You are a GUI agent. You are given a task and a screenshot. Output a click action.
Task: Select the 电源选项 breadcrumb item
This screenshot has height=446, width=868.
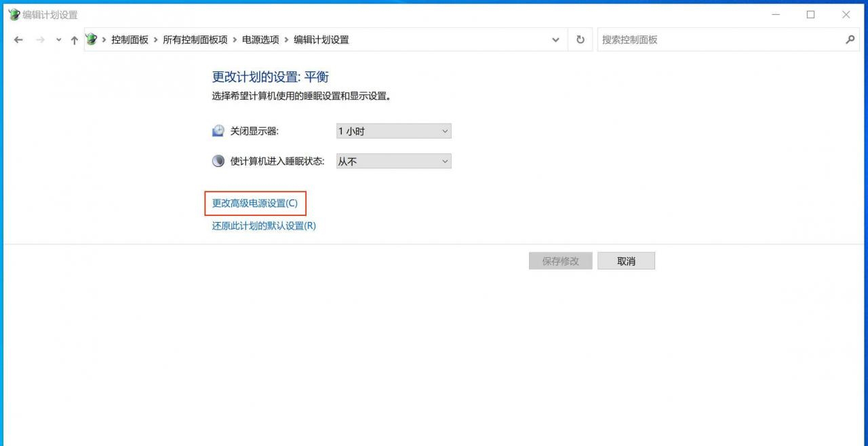[x=260, y=40]
